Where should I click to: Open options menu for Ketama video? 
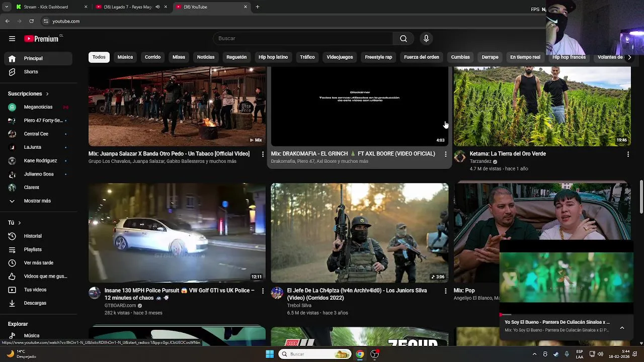tap(628, 154)
